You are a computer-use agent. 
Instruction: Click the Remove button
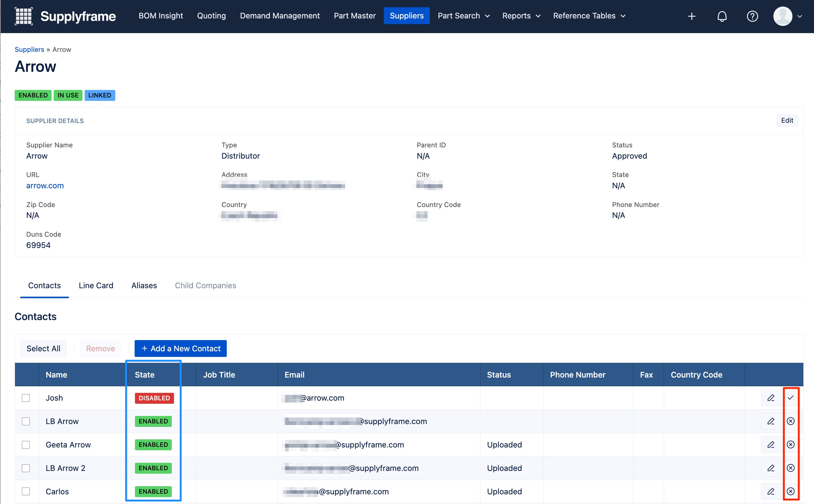(100, 348)
